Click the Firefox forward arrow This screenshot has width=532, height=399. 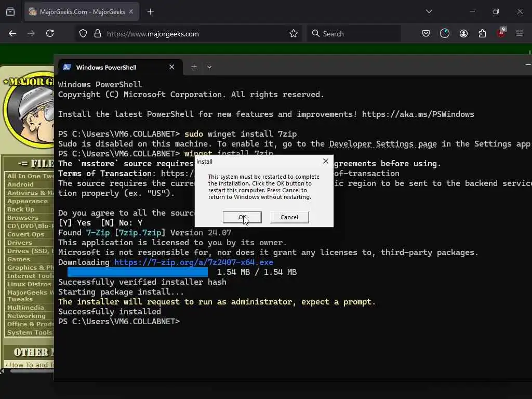tap(31, 34)
